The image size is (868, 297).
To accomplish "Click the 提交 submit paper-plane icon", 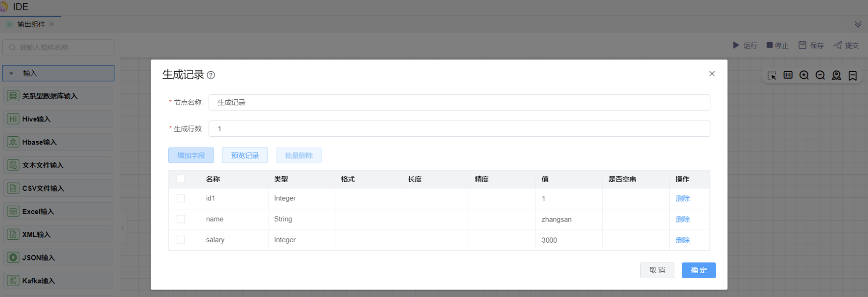I will click(x=838, y=45).
